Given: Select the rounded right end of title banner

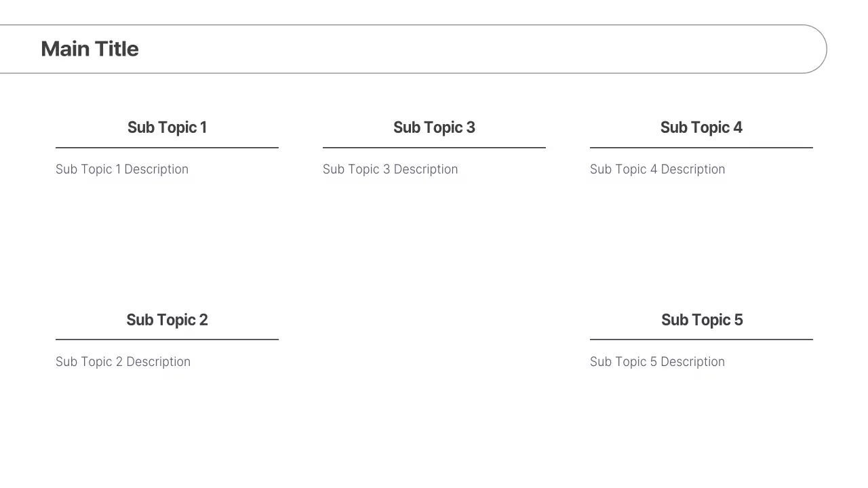Looking at the screenshot, I should (x=827, y=49).
